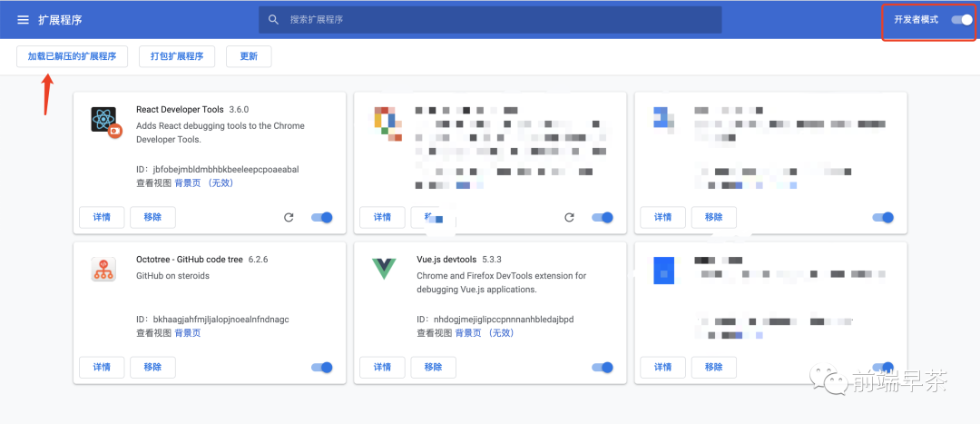
Task: Click 加载已解压的扩展程序 button
Action: [x=72, y=56]
